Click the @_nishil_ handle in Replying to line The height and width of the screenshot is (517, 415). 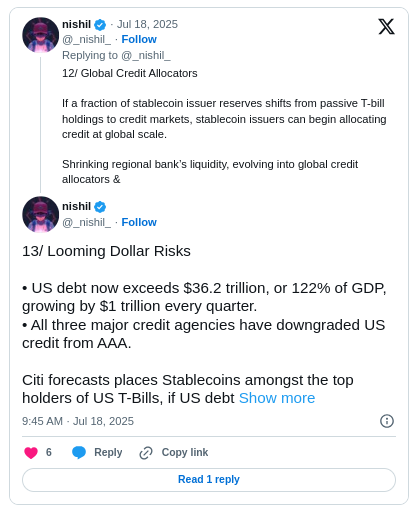pos(146,55)
